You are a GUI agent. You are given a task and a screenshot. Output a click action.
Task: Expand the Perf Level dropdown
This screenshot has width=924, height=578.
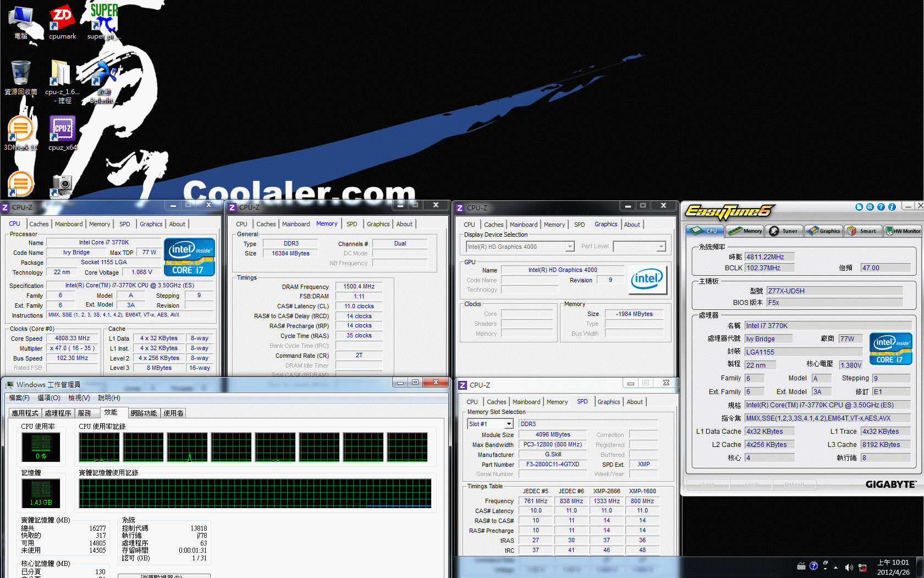coord(661,247)
